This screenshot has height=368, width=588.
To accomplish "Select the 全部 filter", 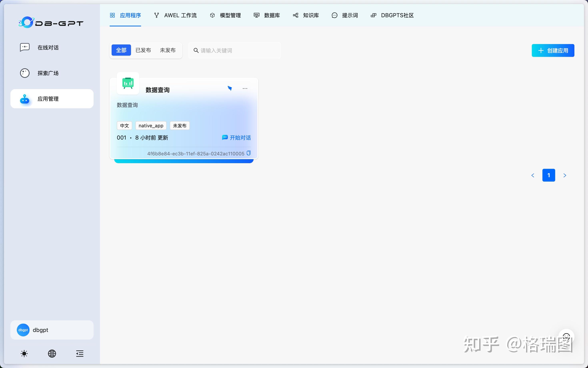I will click(121, 50).
